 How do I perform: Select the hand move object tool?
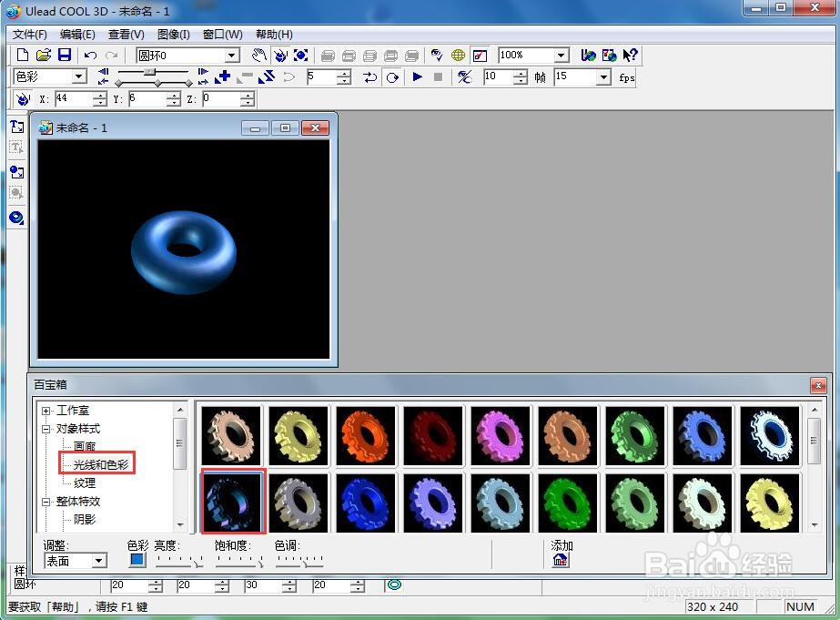click(259, 56)
